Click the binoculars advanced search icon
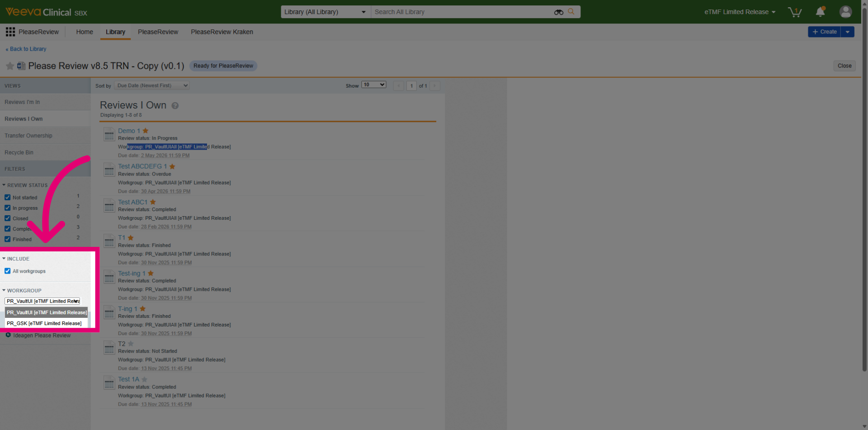 [x=559, y=12]
